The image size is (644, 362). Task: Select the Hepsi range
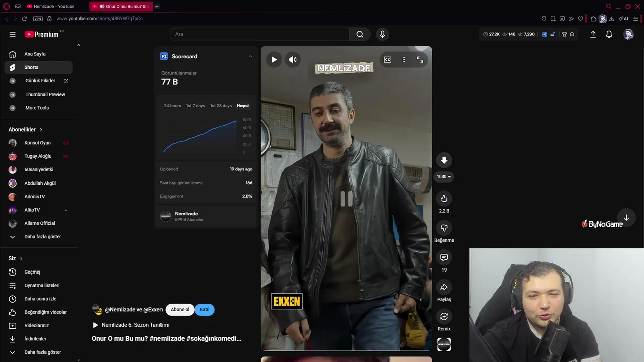pyautogui.click(x=243, y=106)
